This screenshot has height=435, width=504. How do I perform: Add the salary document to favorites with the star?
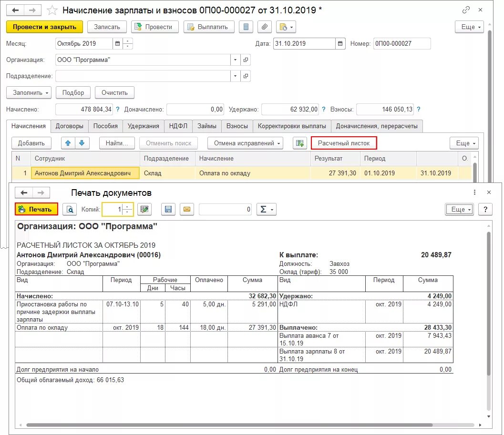pyautogui.click(x=52, y=10)
